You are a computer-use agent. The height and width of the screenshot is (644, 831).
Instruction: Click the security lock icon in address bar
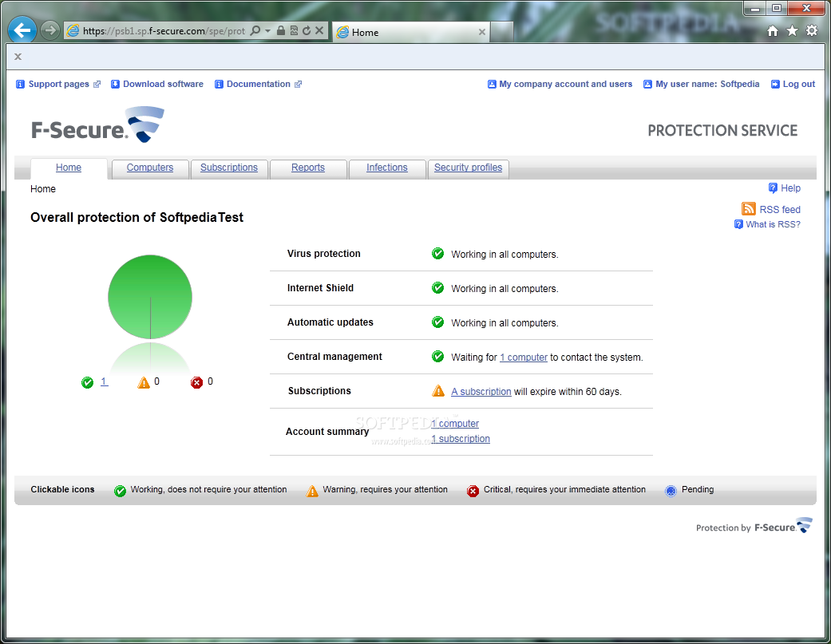pos(281,30)
